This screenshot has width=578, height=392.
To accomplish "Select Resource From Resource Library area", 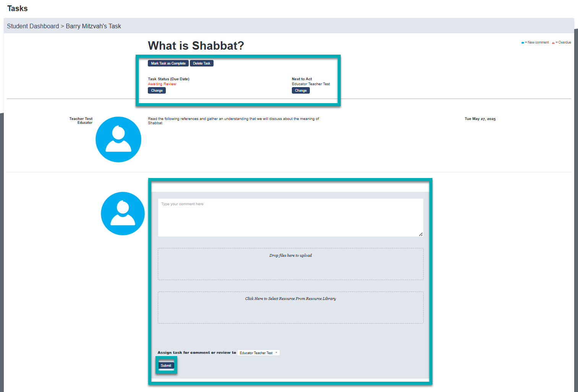I will point(290,307).
